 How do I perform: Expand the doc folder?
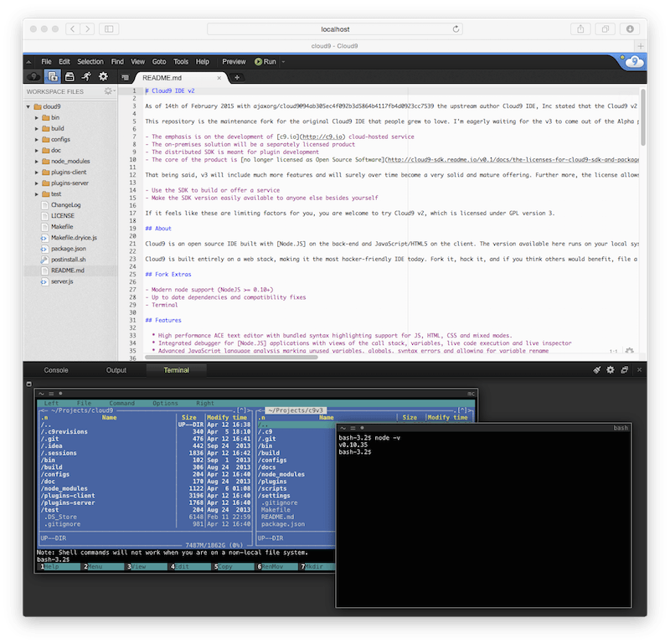click(x=37, y=151)
